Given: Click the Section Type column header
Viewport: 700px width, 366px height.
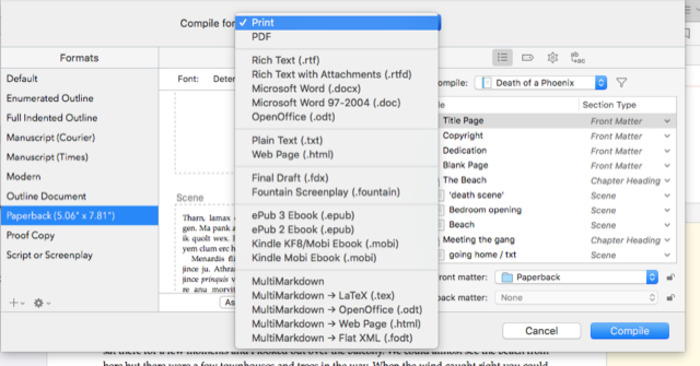Looking at the screenshot, I should (x=627, y=105).
